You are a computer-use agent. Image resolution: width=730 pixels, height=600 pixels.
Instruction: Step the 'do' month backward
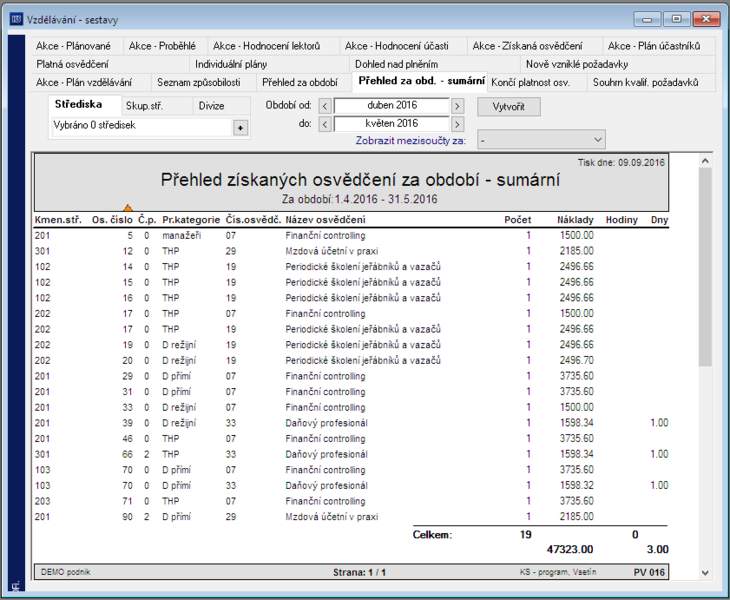pyautogui.click(x=325, y=124)
